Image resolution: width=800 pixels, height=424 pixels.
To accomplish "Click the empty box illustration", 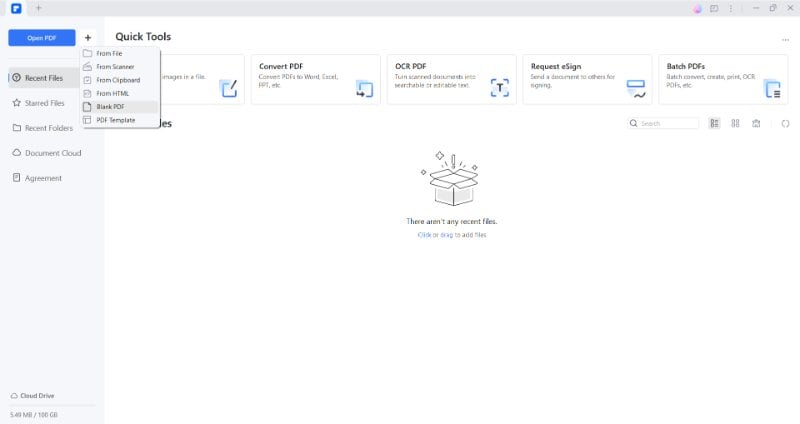I will pos(452,179).
